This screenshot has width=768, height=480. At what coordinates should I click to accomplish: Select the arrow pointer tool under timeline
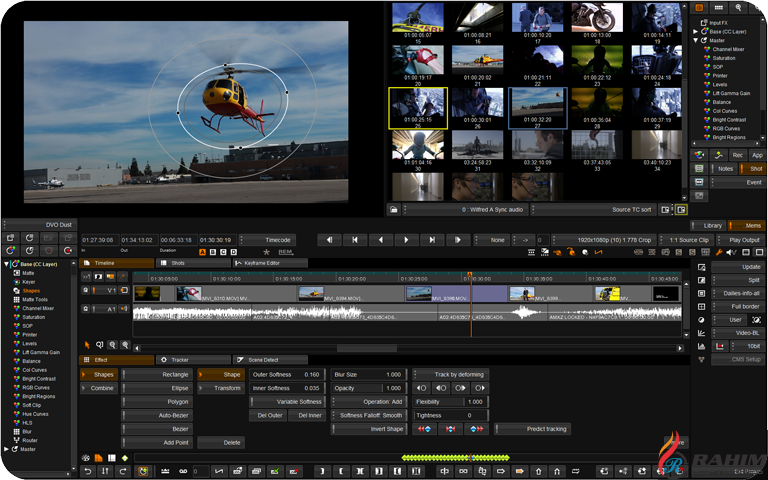(87, 344)
